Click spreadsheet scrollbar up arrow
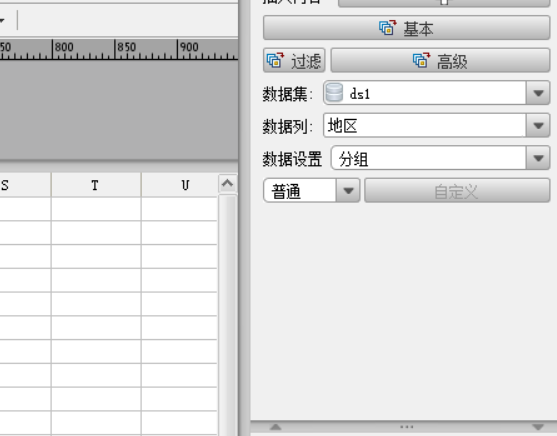Screen dimensions: 557x436 (x=227, y=184)
